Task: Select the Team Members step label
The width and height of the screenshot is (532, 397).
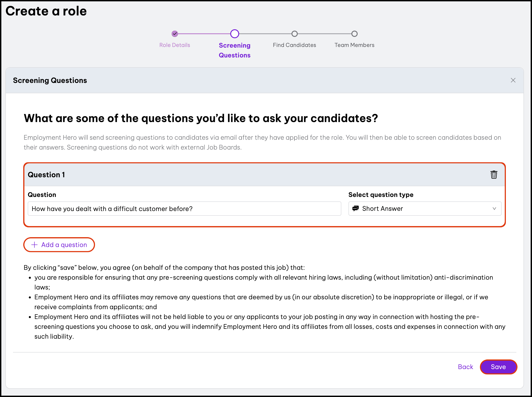Action: point(354,45)
